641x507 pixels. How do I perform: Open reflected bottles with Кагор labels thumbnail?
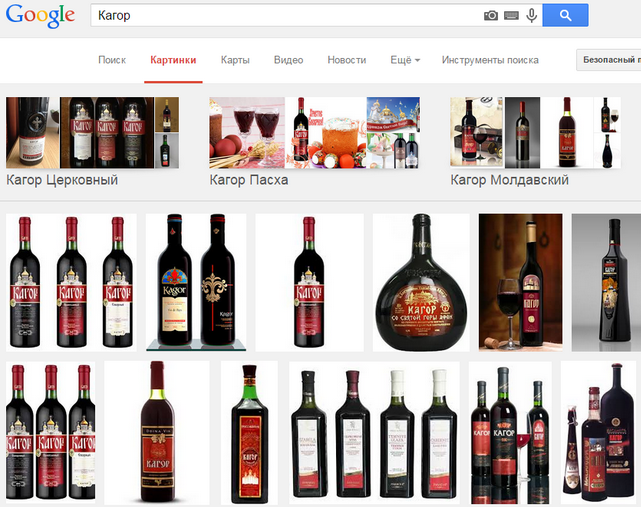[x=510, y=433]
